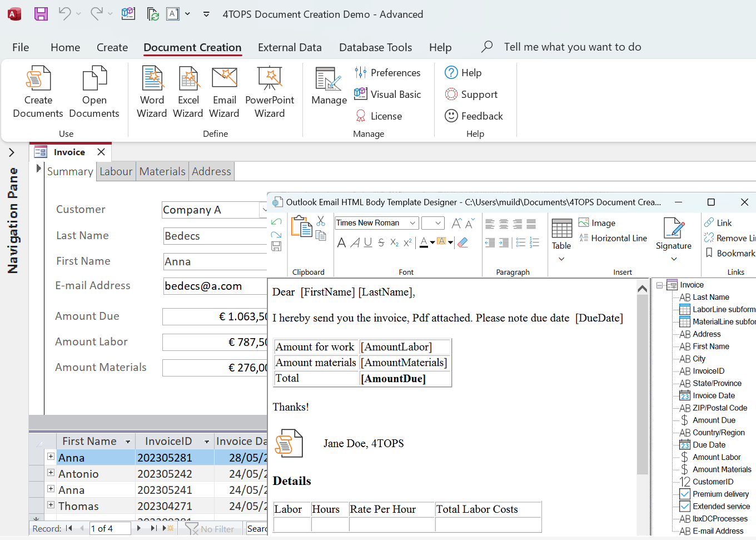Image resolution: width=756 pixels, height=540 pixels.
Task: Click the Last Name input field containing Bedecs
Action: [216, 236]
